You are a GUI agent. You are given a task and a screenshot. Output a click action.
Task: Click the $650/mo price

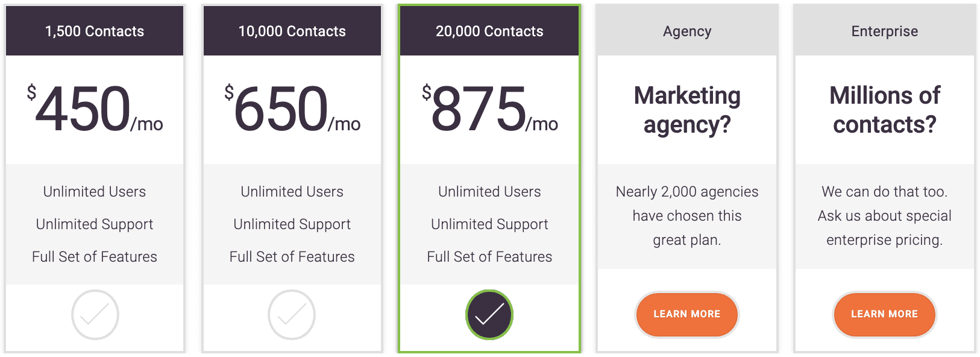(292, 109)
